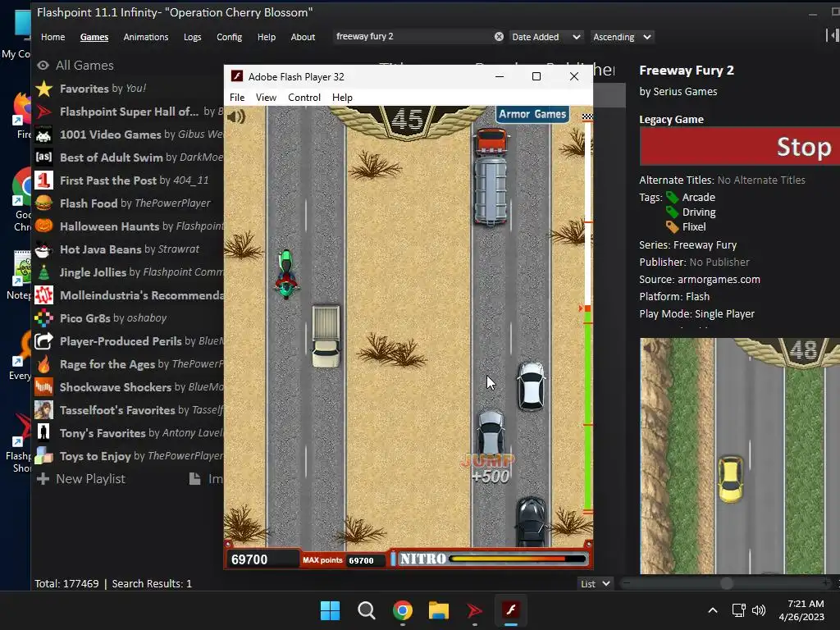Click the Shockwave Shockers icon
This screenshot has height=630, width=840.
(x=44, y=387)
